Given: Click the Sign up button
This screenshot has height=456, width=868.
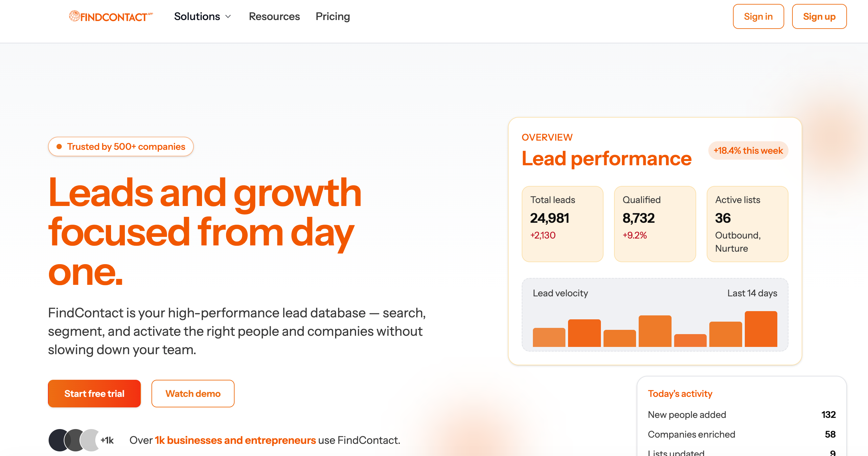Looking at the screenshot, I should tap(819, 16).
